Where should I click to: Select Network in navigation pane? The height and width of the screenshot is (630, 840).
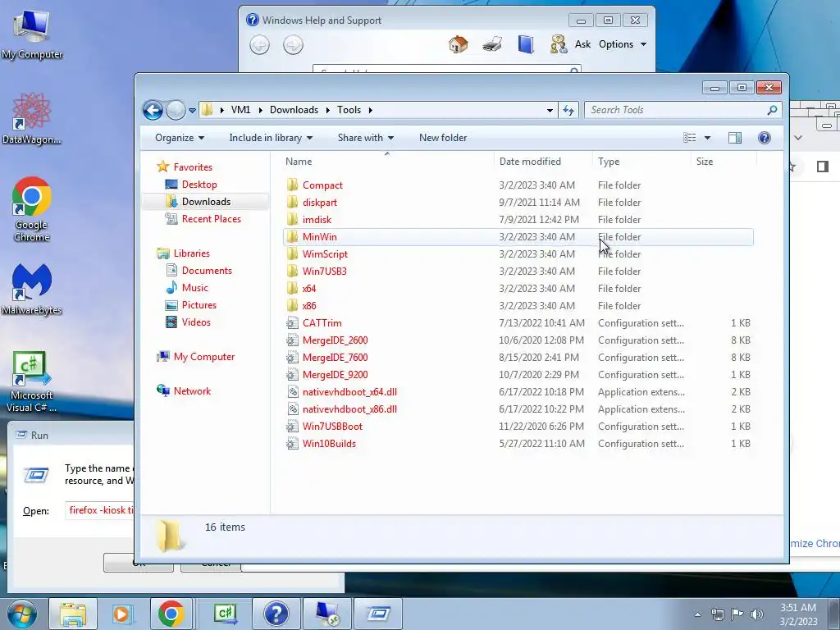(x=192, y=391)
